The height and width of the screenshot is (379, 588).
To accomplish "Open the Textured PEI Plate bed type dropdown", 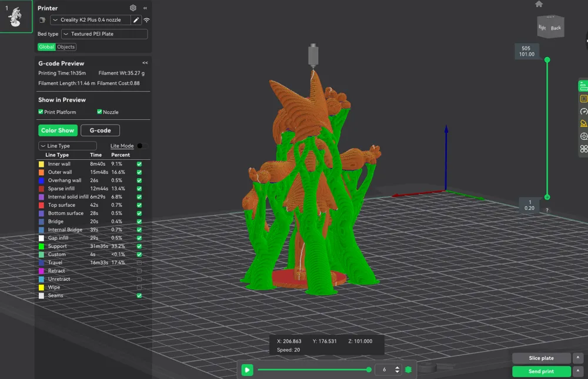I will (104, 33).
